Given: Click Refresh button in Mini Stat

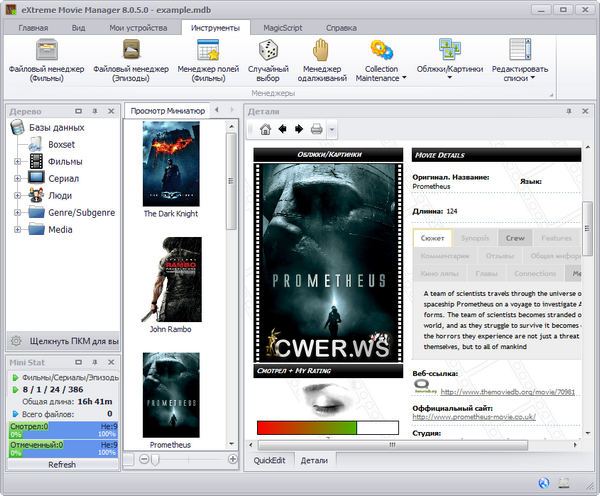Looking at the screenshot, I should (x=61, y=464).
